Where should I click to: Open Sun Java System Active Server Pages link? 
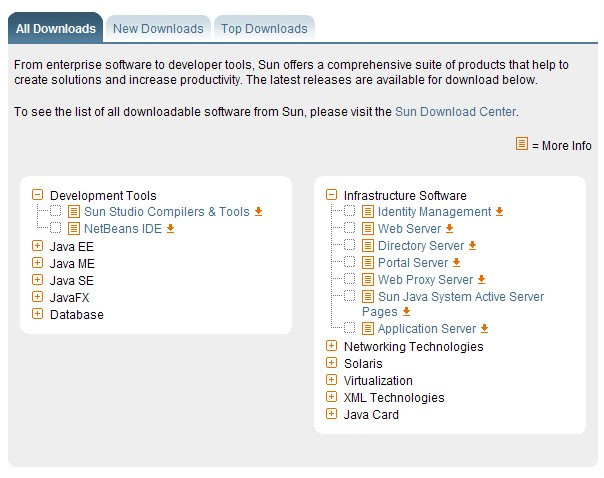[x=453, y=304]
